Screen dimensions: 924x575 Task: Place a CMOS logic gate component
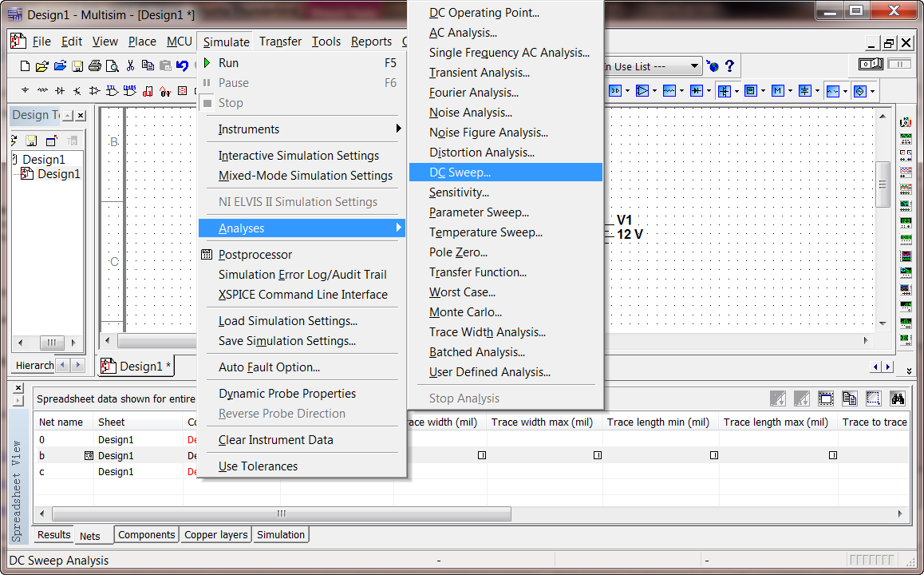click(129, 91)
